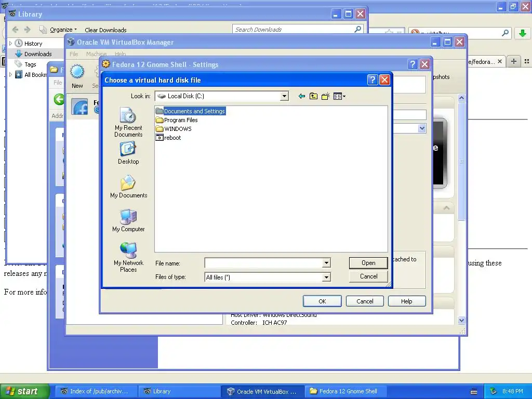Expand the Look in drive dropdown
The image size is (532, 399).
click(x=284, y=96)
